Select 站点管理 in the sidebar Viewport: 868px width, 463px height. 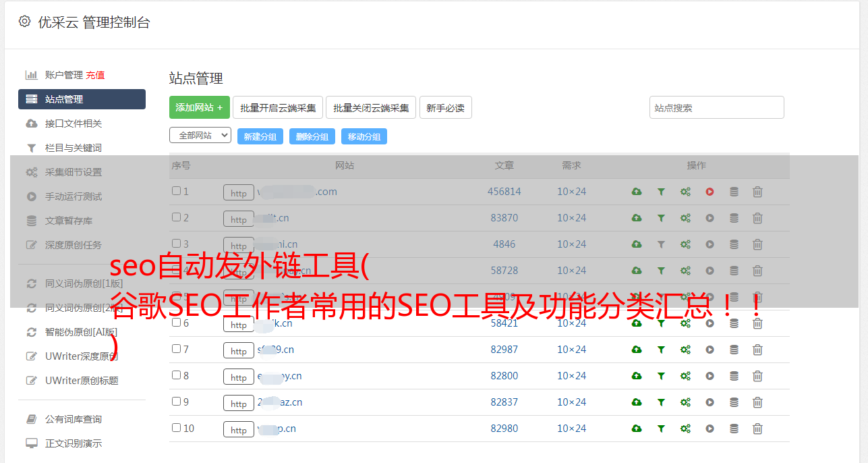[x=82, y=99]
